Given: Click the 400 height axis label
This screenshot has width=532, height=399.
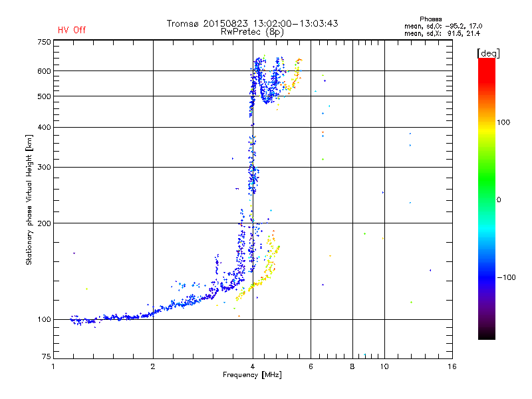Looking at the screenshot, I should (44, 128).
